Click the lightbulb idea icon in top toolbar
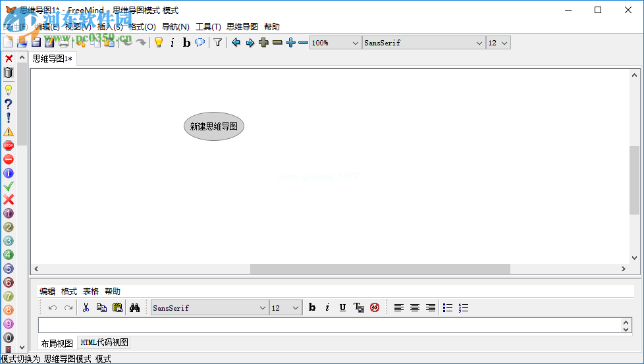This screenshot has width=644, height=364. (159, 42)
